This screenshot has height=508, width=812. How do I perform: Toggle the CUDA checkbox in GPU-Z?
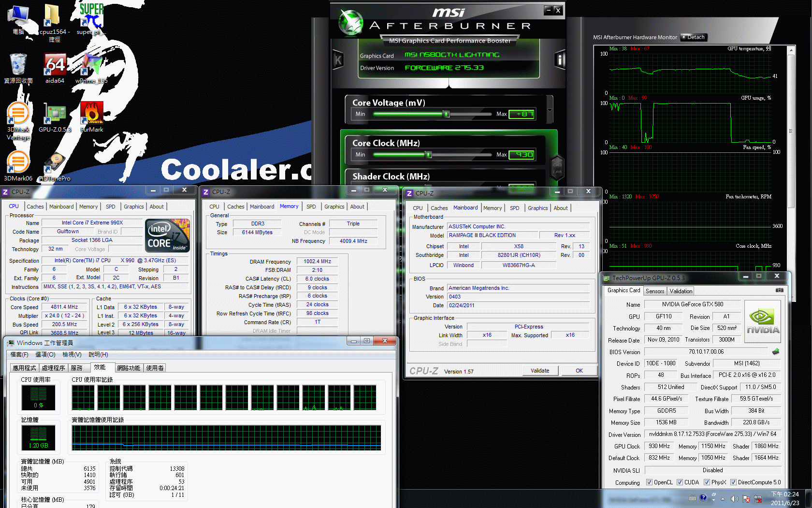pyautogui.click(x=680, y=482)
